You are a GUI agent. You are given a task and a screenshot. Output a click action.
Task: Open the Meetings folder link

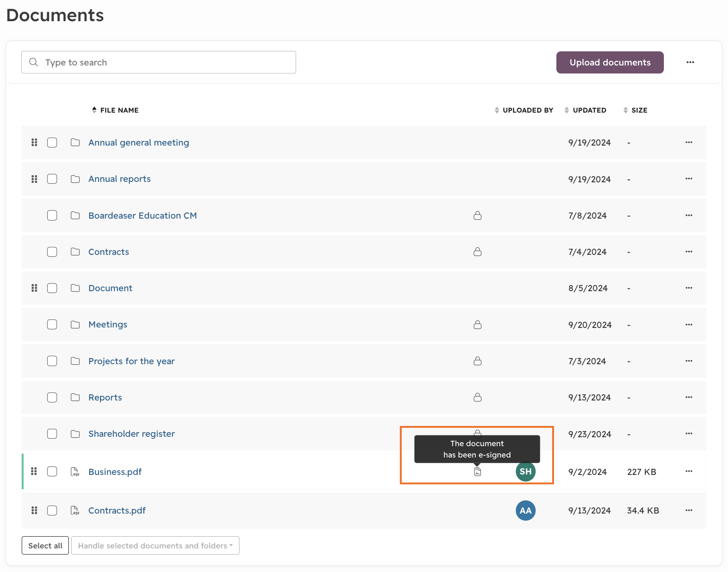[108, 325]
